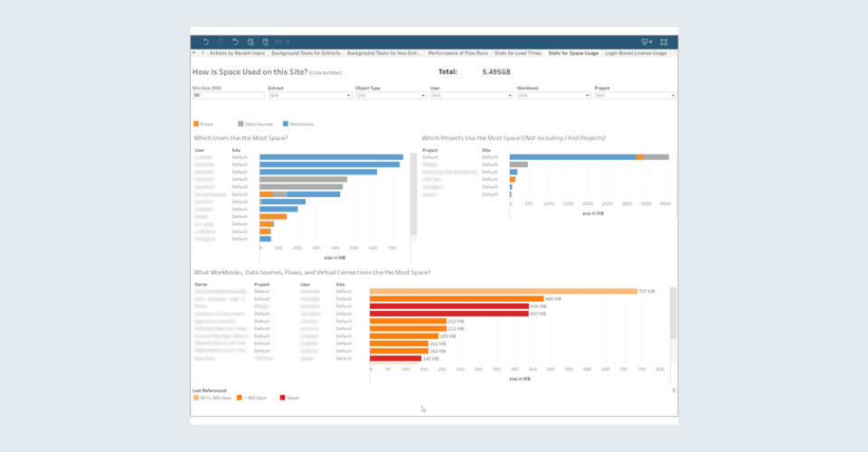
Task: Click the Refresh data icon in the toolbar
Action: pos(250,42)
